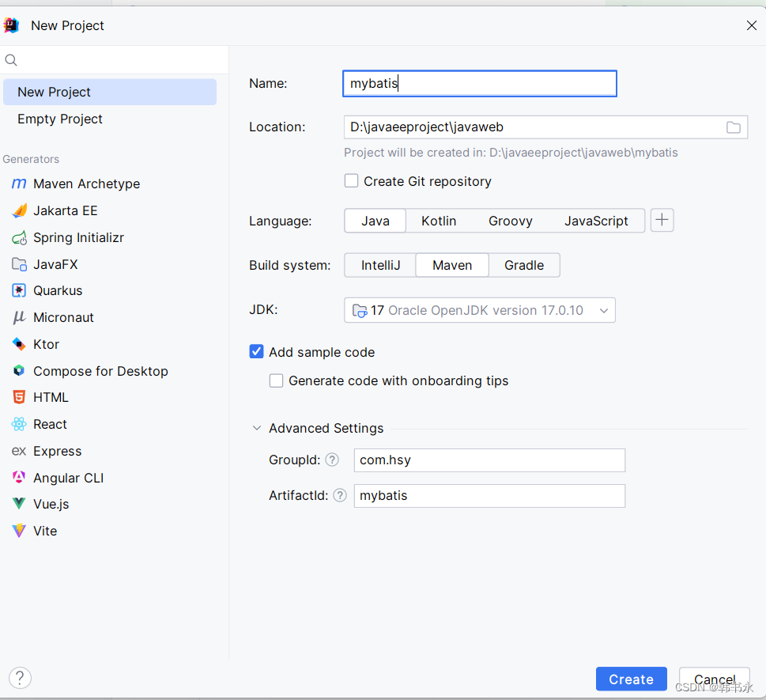766x700 pixels.
Task: Click the HTML5 generator icon
Action: [19, 397]
